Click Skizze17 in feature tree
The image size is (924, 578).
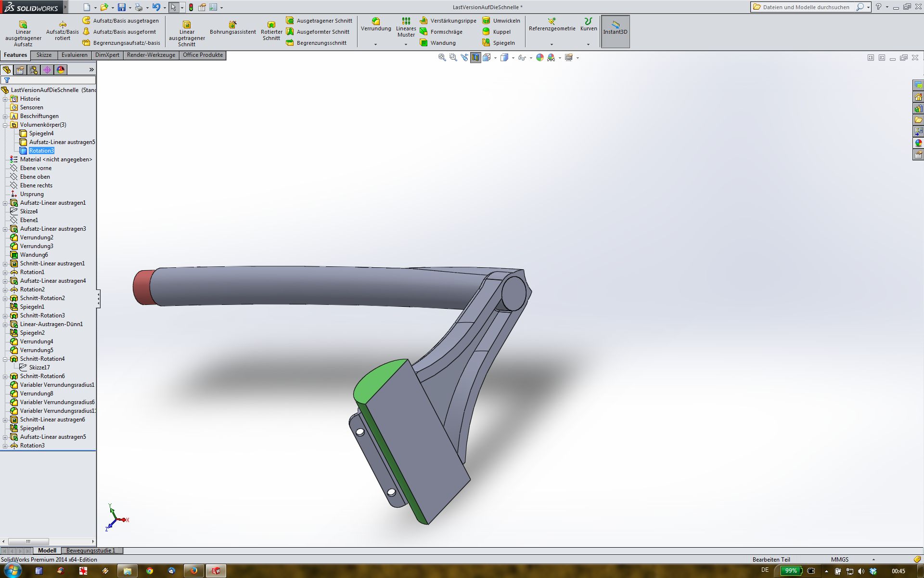coord(35,368)
